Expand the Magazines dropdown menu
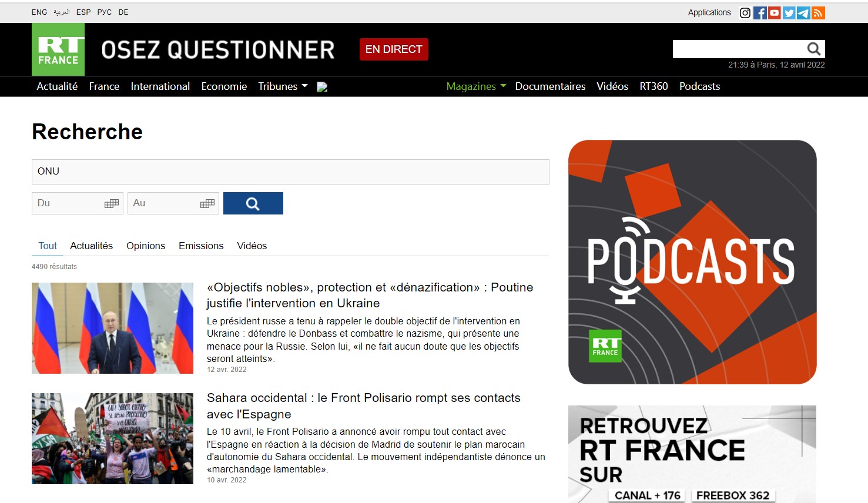This screenshot has width=868, height=503. click(x=476, y=86)
